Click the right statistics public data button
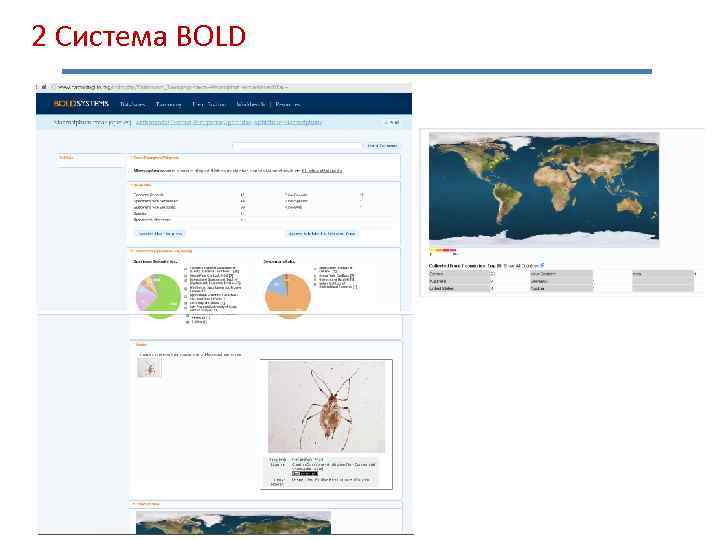 coord(321,234)
